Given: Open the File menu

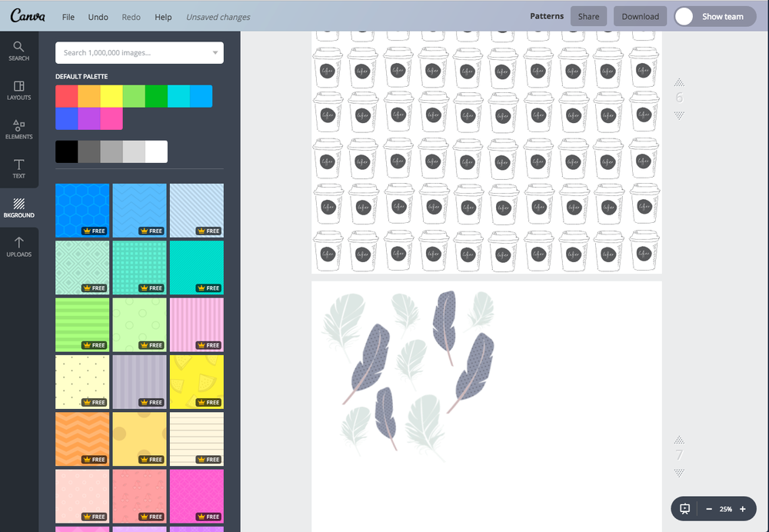Looking at the screenshot, I should 68,16.
